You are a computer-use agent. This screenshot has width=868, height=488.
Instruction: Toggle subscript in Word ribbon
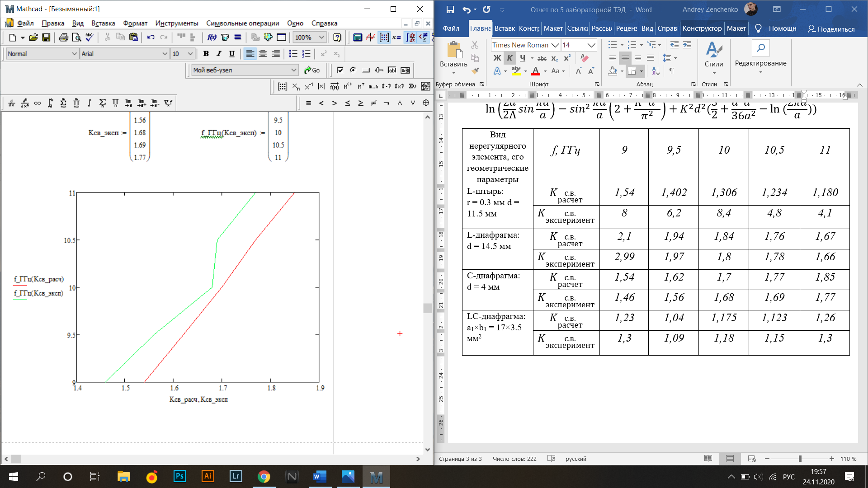[x=555, y=58]
